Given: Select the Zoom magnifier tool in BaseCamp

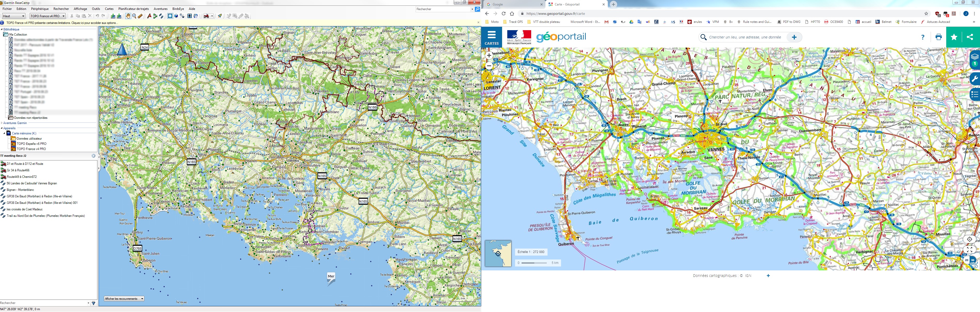Looking at the screenshot, I should coord(134,16).
